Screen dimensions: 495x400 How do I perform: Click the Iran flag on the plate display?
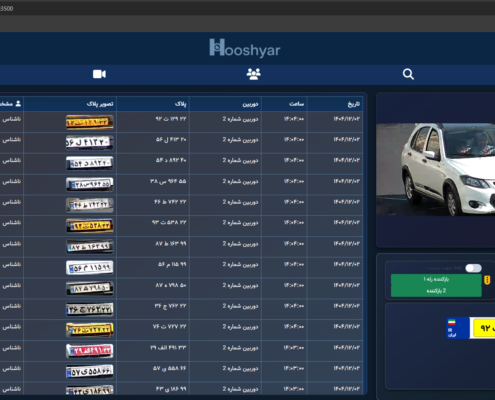coord(452,322)
